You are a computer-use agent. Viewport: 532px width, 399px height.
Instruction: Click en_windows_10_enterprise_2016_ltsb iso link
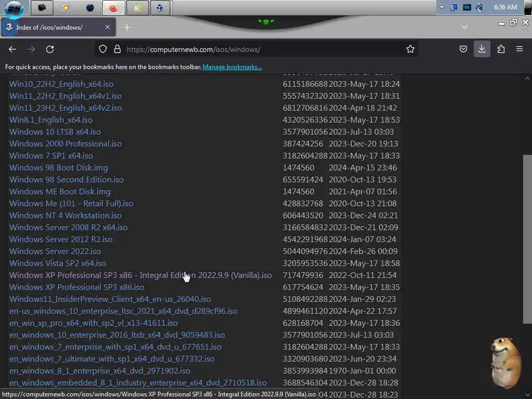point(117,335)
